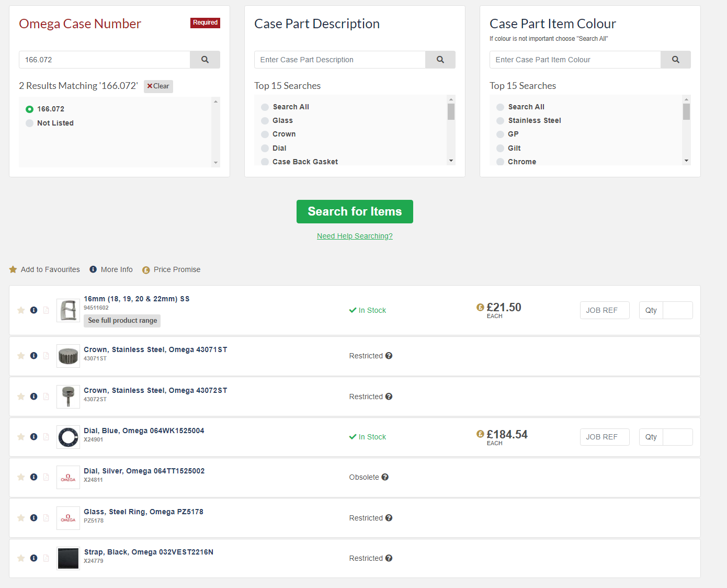Click the price promise coin beside £184.54
Image resolution: width=727 pixels, height=588 pixels.
(x=480, y=434)
